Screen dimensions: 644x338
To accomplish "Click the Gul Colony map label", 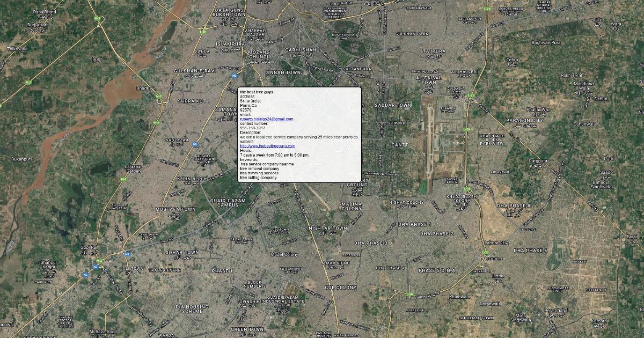I will click(341, 288).
